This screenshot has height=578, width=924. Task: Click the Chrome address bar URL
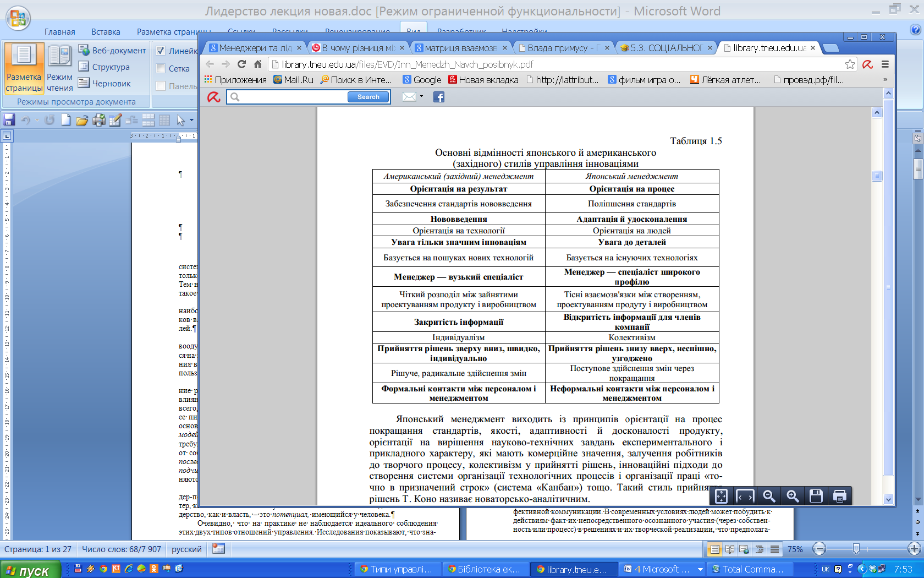408,64
